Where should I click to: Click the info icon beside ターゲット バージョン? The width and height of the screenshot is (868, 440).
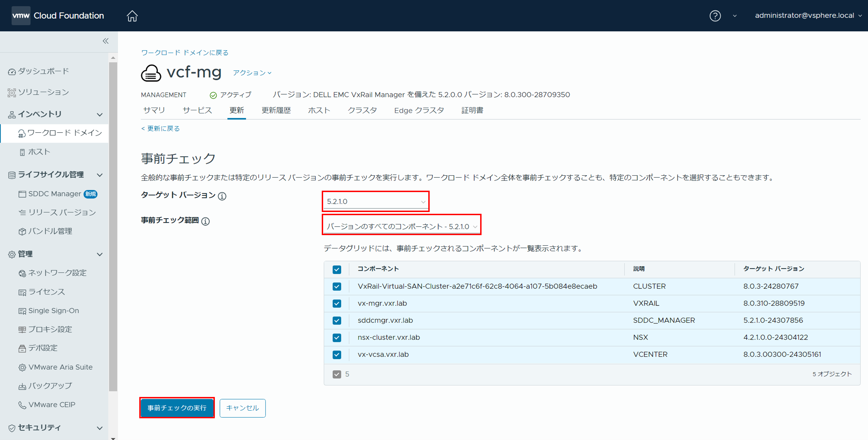[x=222, y=196]
